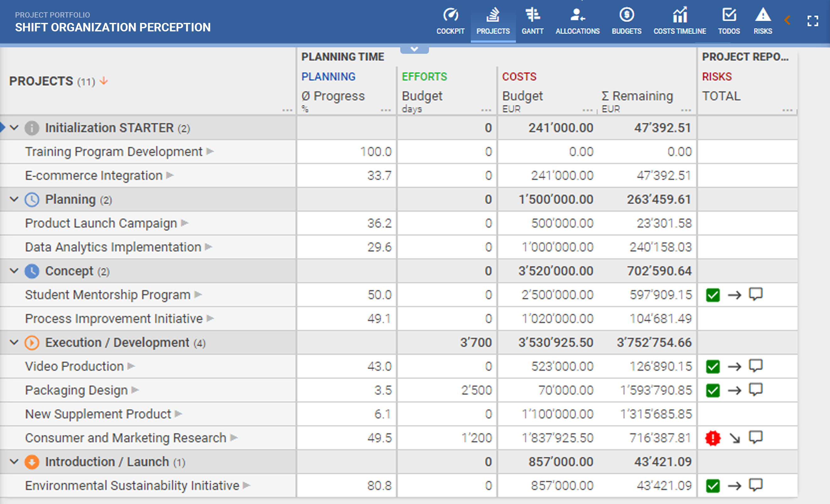Open comment for Environmental Sustainability Initiative
This screenshot has width=830, height=504.
(756, 485)
